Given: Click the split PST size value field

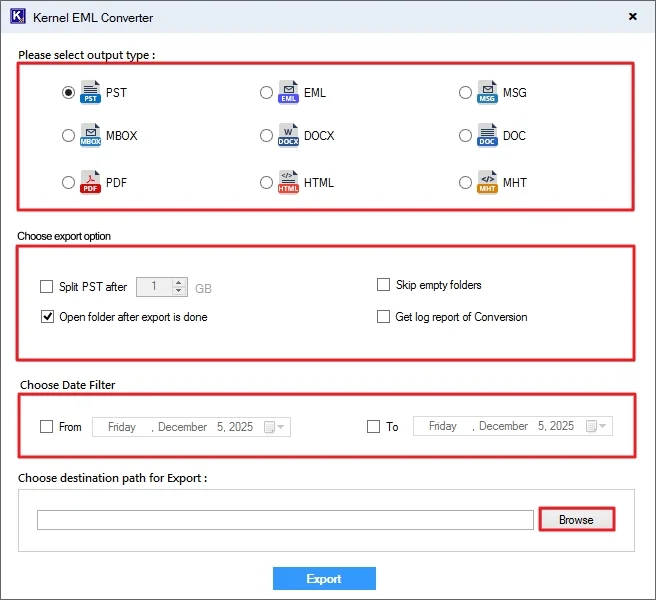Looking at the screenshot, I should click(154, 287).
